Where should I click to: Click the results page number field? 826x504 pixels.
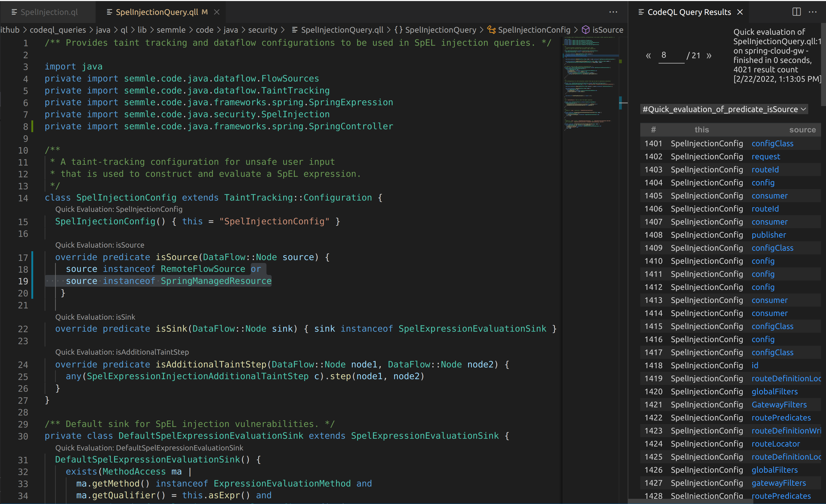671,55
